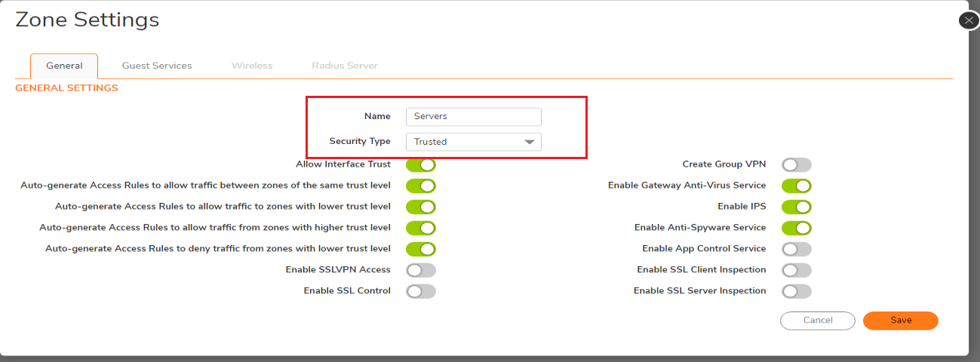The image size is (980, 362).
Task: Open the Wireless tab
Action: (x=252, y=66)
